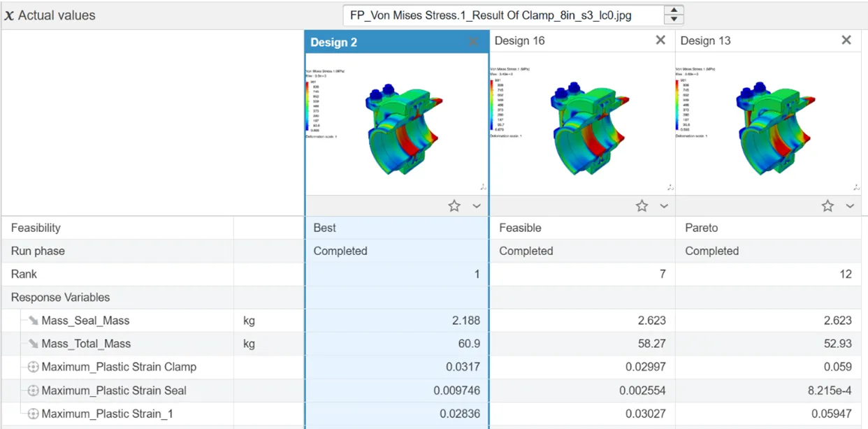Open the Design 16 dropdown chevron
This screenshot has height=429, width=868.
[664, 206]
